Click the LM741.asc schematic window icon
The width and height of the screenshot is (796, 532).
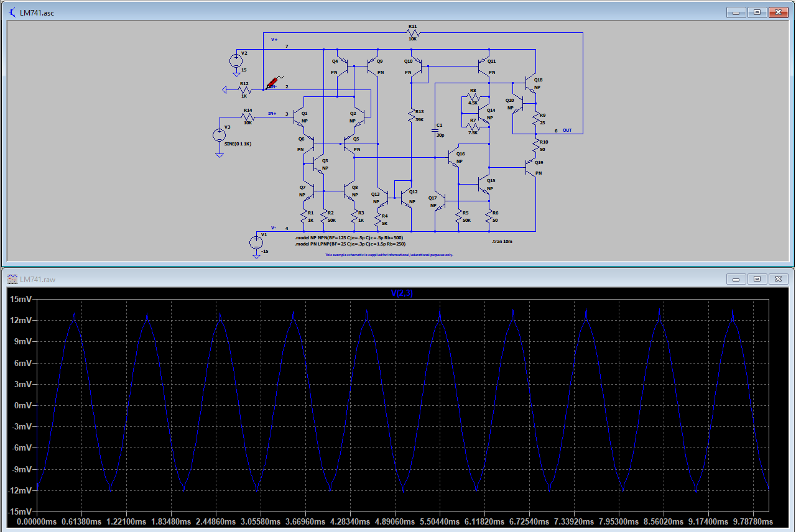click(x=12, y=12)
